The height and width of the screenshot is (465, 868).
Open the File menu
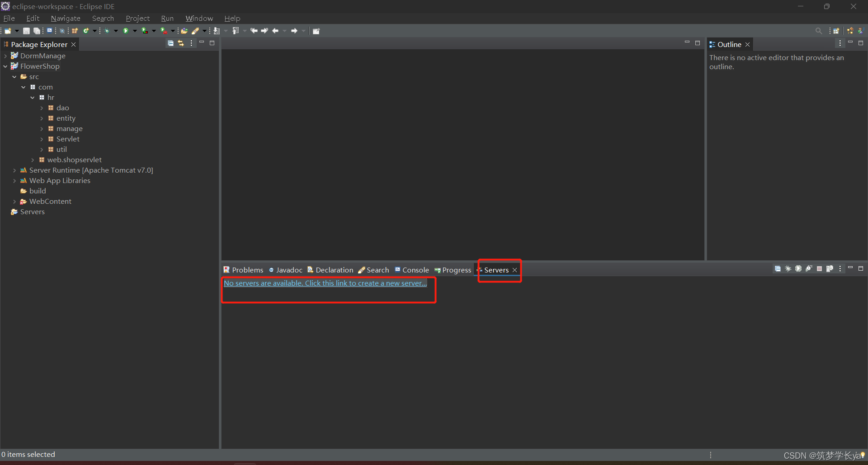9,19
